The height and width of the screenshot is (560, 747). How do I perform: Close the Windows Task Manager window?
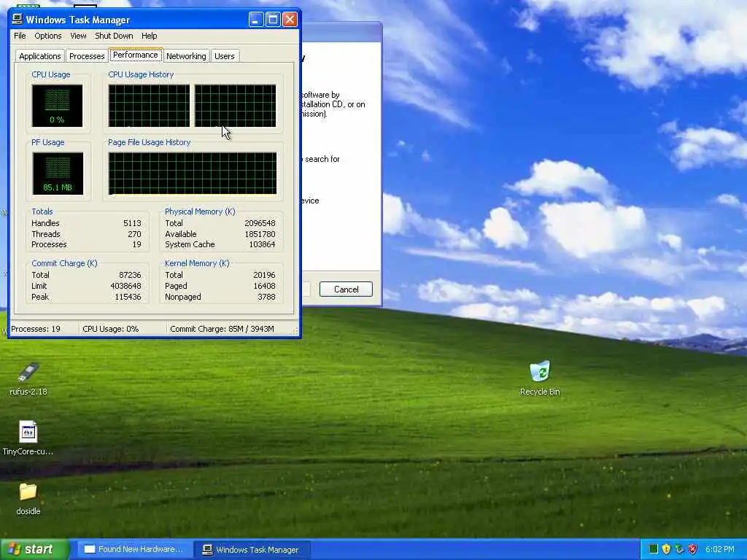(290, 20)
